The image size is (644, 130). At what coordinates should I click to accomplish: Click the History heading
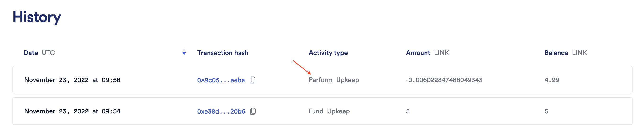[37, 17]
